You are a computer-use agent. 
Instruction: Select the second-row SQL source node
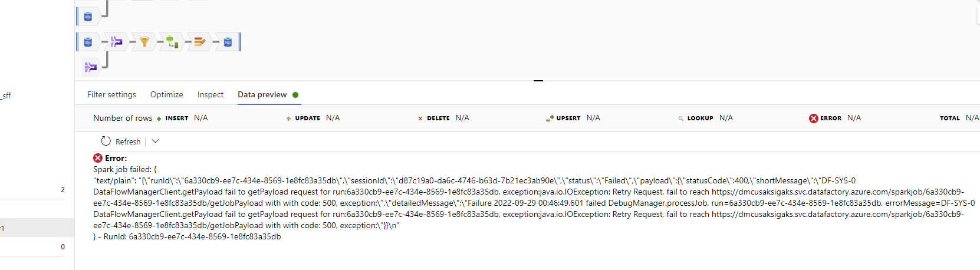coord(88,42)
